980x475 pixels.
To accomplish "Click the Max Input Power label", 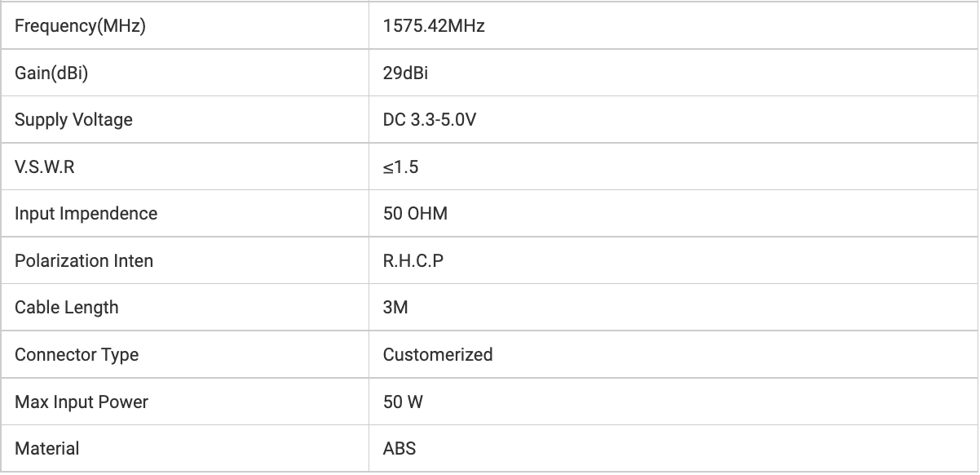I will (x=82, y=402).
